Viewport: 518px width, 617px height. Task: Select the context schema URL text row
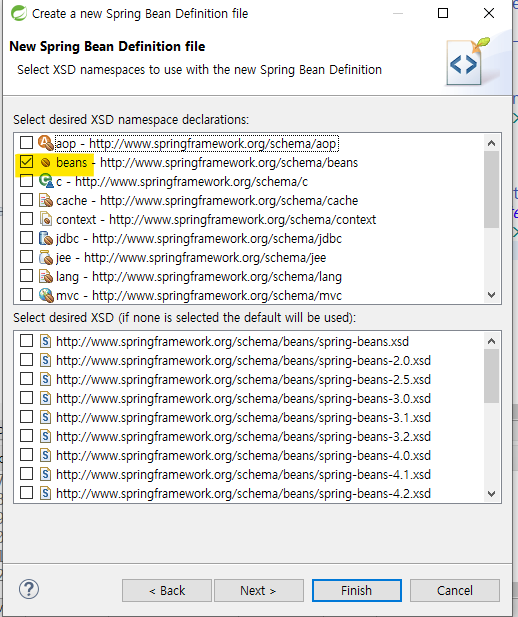[x=216, y=220]
